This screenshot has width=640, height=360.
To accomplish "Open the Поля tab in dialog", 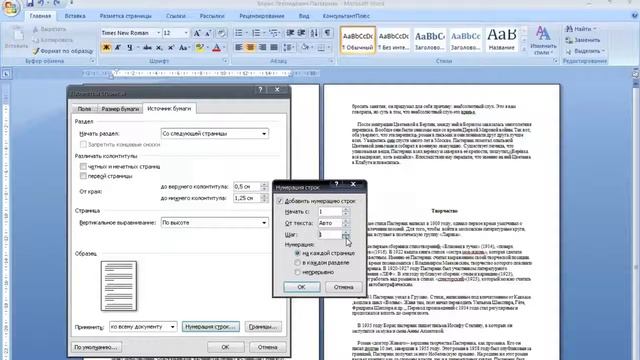I will (84, 109).
